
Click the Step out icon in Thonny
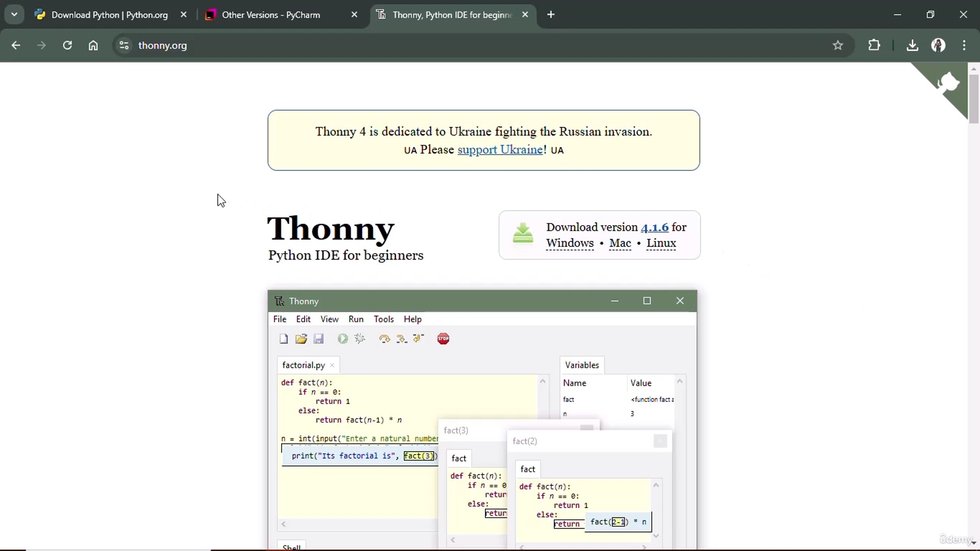419,339
